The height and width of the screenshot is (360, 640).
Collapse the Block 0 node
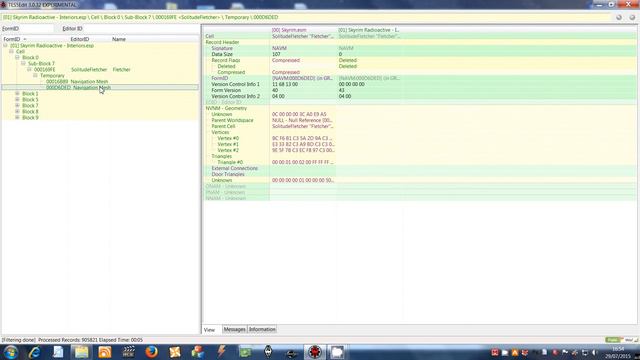(17, 58)
